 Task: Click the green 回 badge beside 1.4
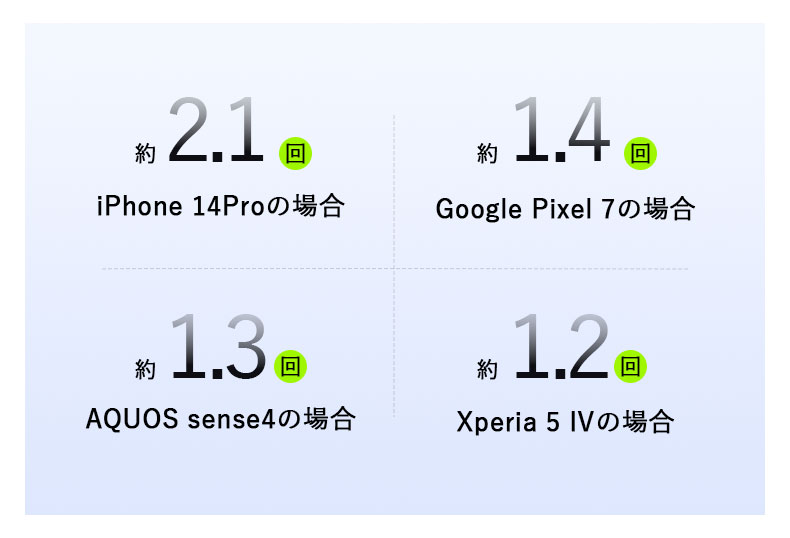click(x=640, y=154)
